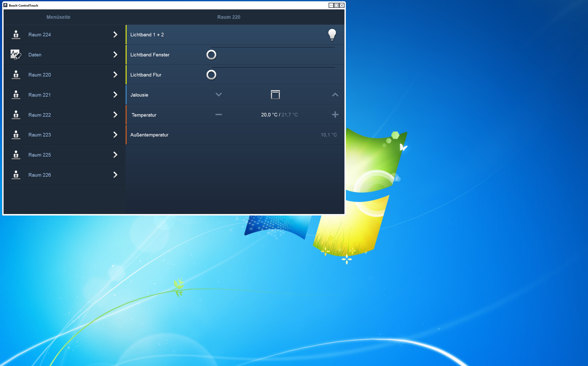Screen dimensions: 588x366
Task: Expand Daten with its chevron arrow
Action: coord(115,55)
